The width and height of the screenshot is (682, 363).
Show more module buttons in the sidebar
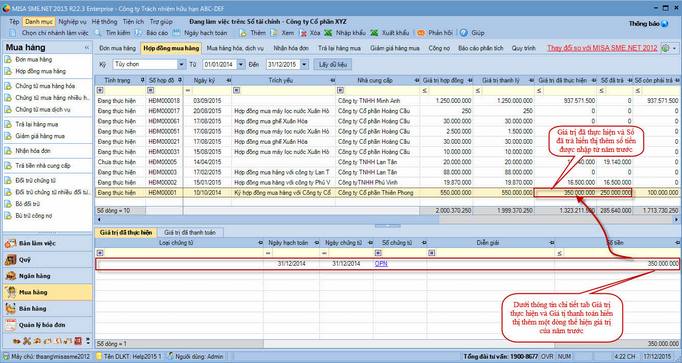[x=88, y=341]
